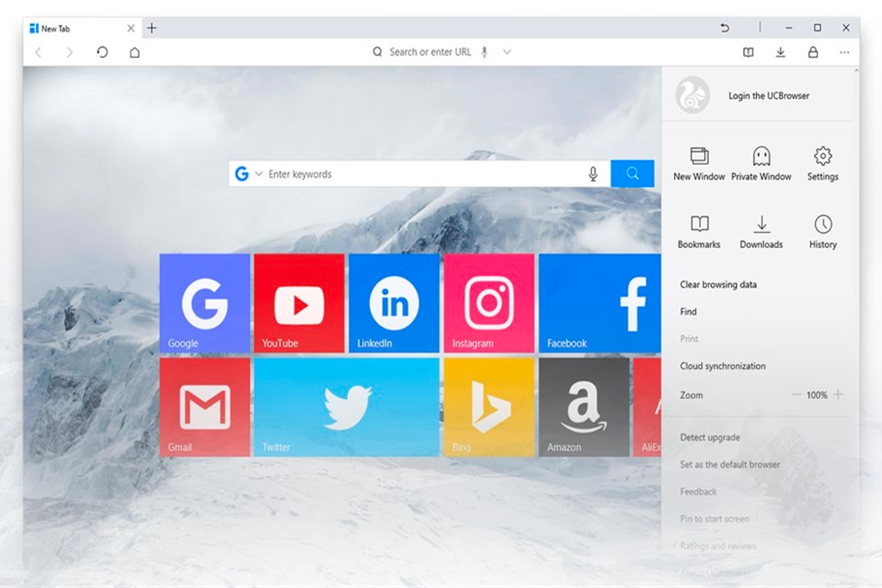Open the Amazon speed dial tile
This screenshot has width=882, height=588.
584,407
